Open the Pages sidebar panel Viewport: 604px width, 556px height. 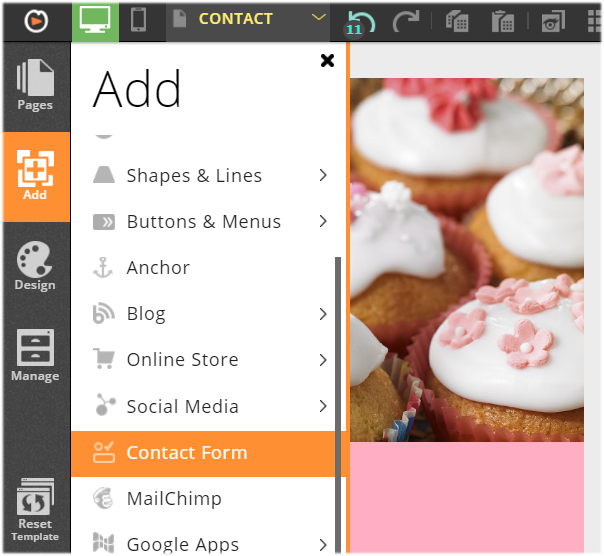point(35,86)
